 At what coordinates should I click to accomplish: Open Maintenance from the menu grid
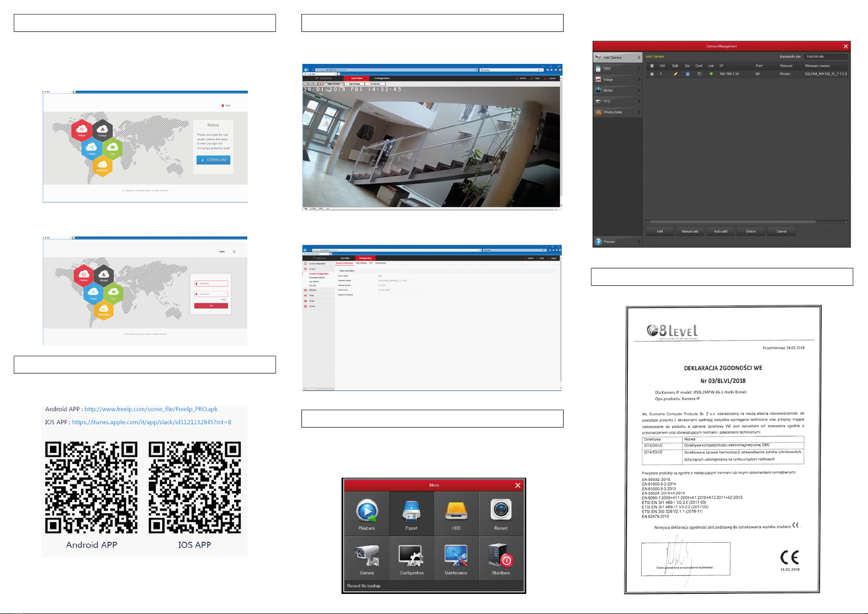(456, 558)
